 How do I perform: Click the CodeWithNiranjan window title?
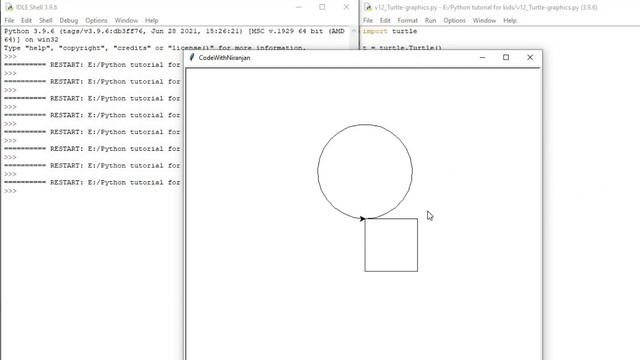click(224, 58)
